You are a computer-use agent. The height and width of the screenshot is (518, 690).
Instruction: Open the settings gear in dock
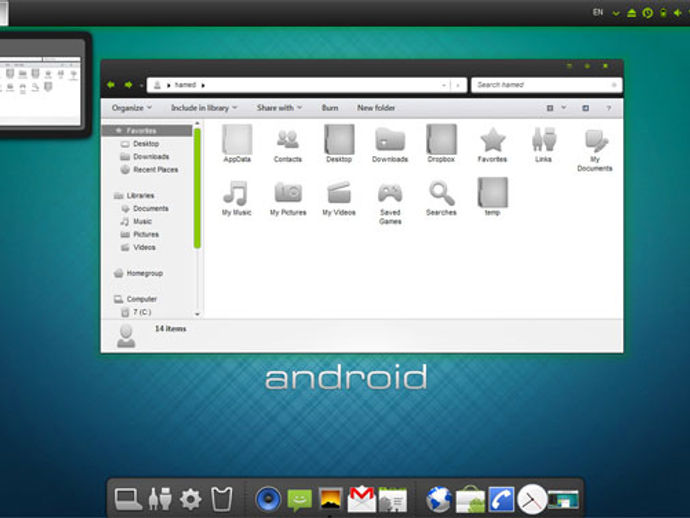click(x=191, y=500)
